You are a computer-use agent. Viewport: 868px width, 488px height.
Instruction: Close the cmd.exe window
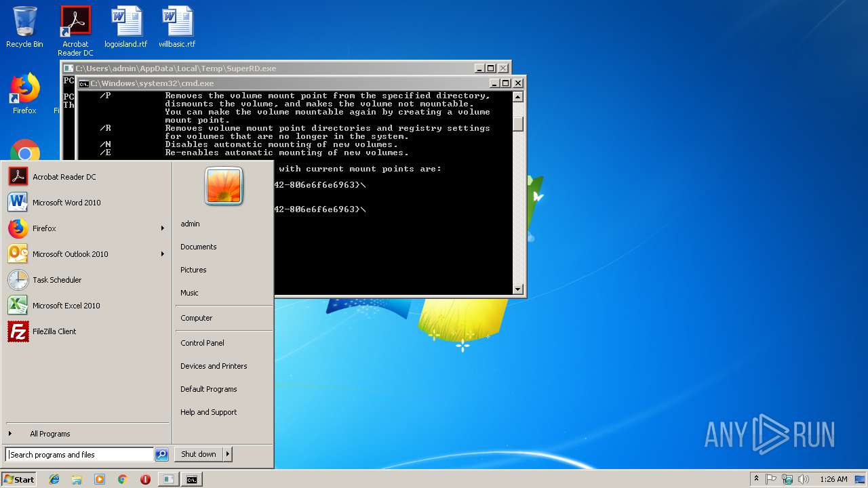(x=518, y=83)
